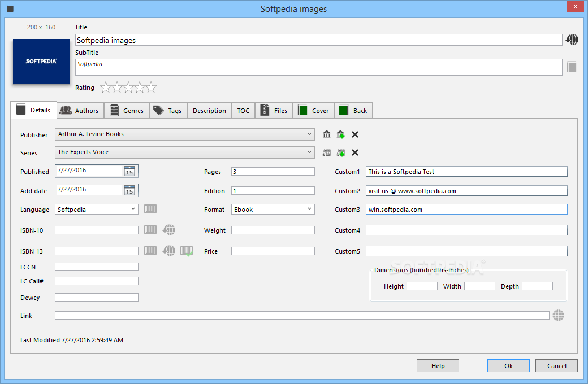
Task: Click the Title input field
Action: 318,40
